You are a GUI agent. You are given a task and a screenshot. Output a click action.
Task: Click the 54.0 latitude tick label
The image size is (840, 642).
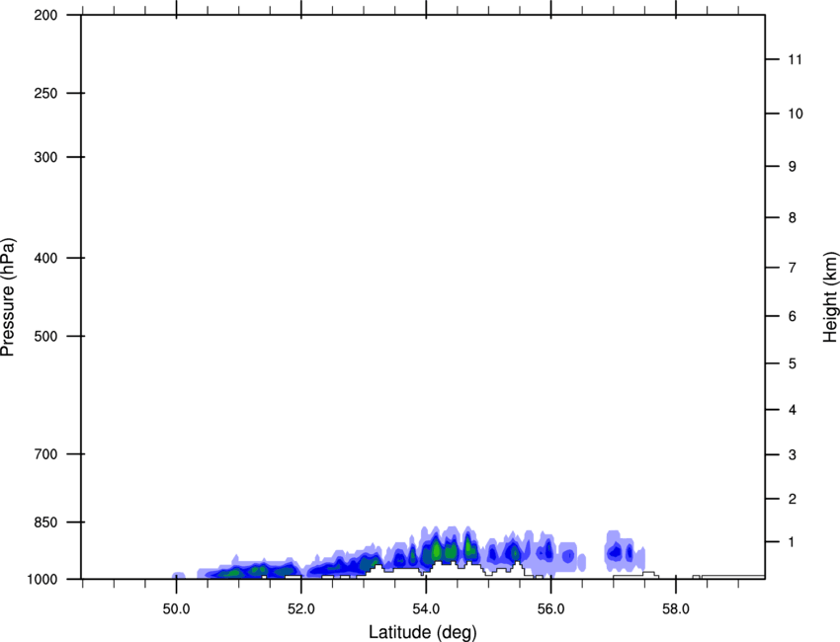click(427, 609)
